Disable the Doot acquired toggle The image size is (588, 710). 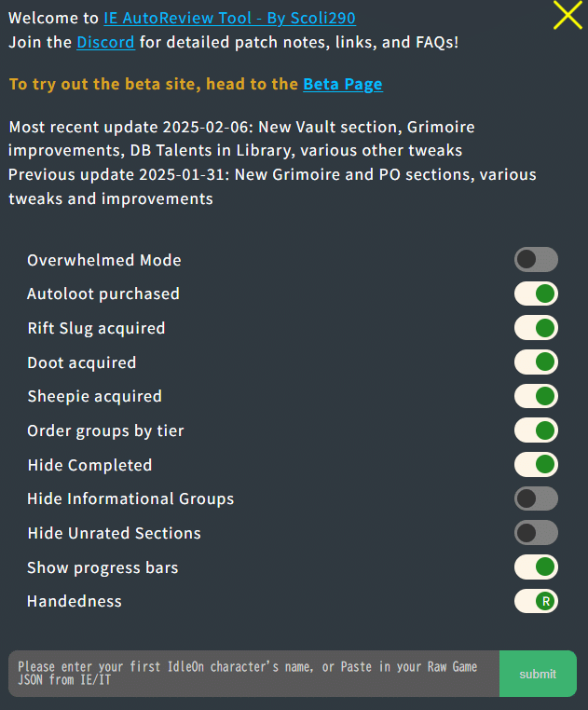click(x=536, y=362)
